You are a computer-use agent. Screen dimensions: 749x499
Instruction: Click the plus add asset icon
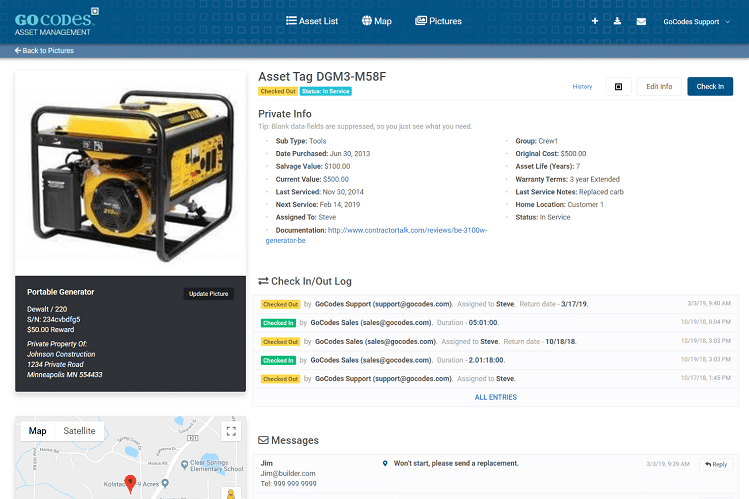pyautogui.click(x=595, y=21)
